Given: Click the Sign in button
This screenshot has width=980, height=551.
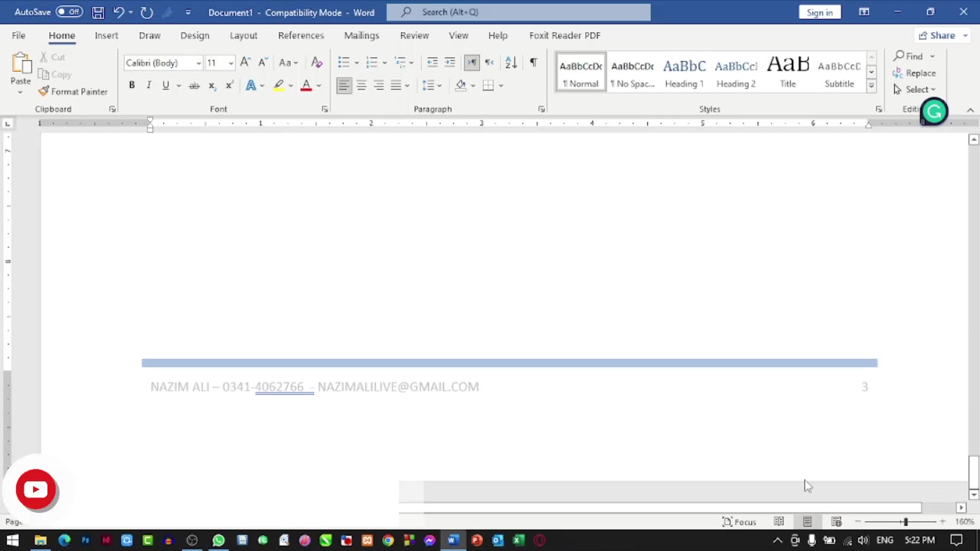Looking at the screenshot, I should [x=819, y=12].
